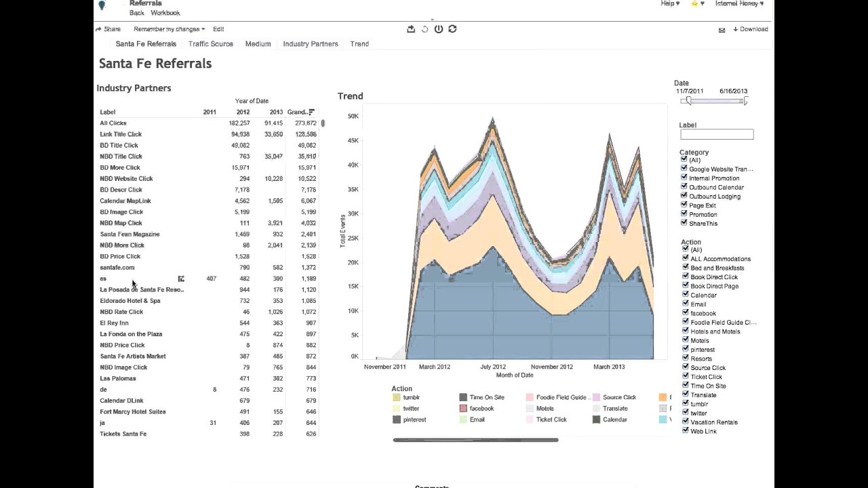Click the Date slider right handle

pyautogui.click(x=745, y=101)
